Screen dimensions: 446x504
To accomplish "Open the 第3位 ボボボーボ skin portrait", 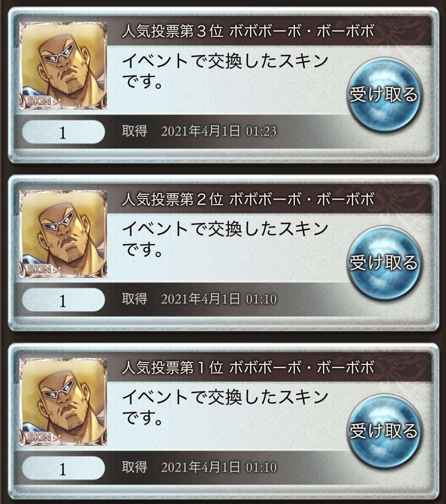I will point(63,66).
